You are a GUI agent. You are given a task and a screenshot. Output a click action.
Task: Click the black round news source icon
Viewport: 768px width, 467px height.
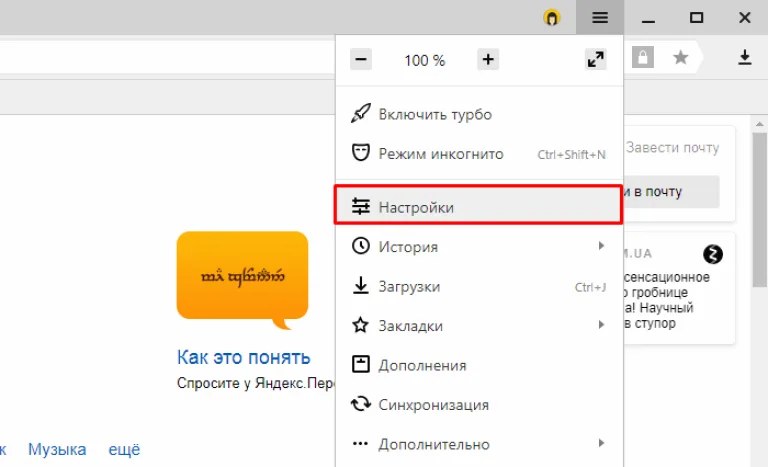[713, 254]
